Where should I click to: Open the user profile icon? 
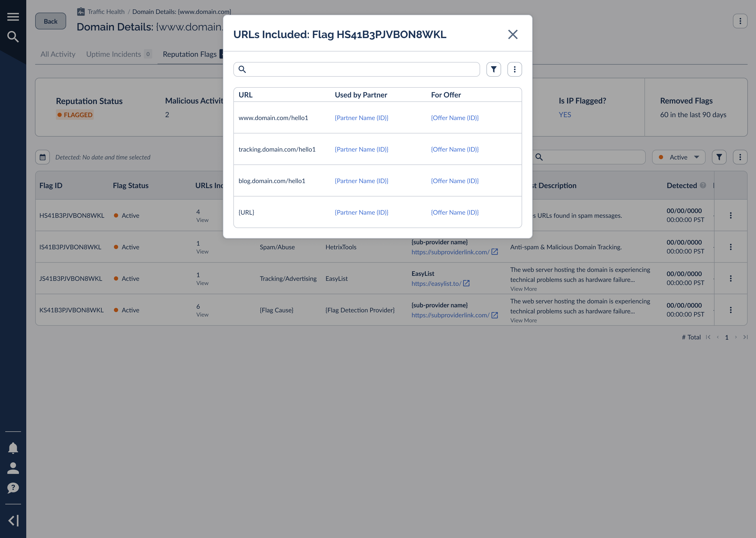point(13,468)
